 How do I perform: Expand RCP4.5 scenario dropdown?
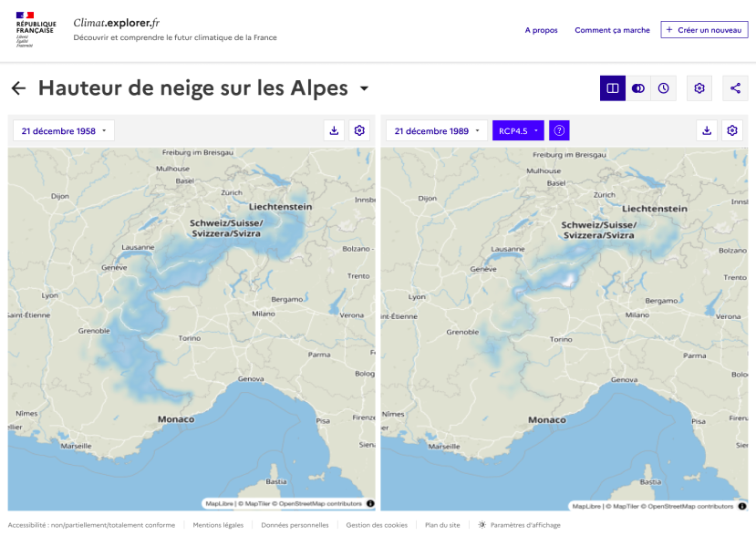tap(518, 130)
